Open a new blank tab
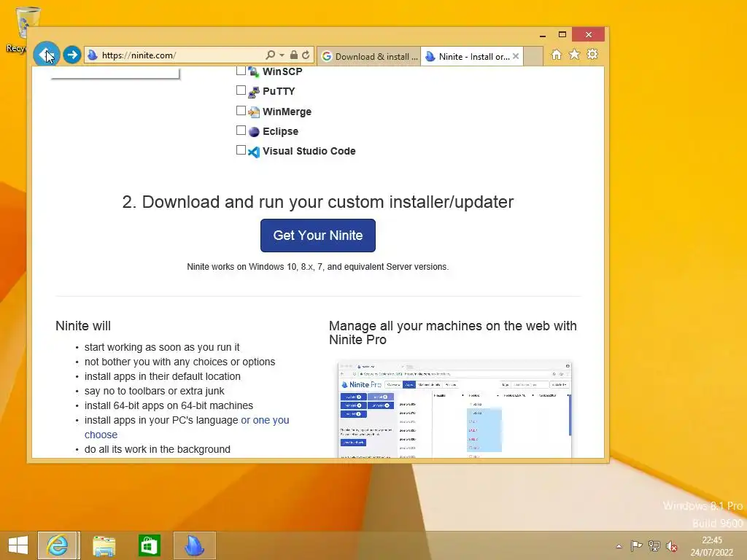The width and height of the screenshot is (747, 560). [533, 57]
